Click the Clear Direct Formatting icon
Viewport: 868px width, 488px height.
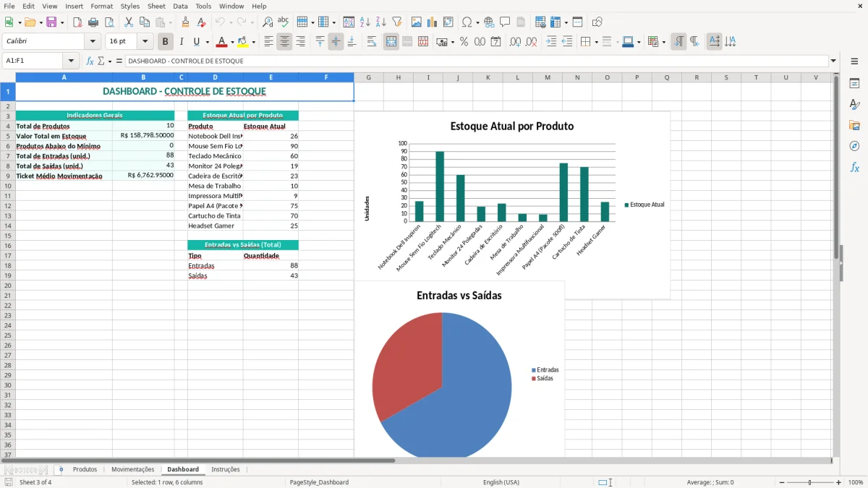pyautogui.click(x=201, y=22)
